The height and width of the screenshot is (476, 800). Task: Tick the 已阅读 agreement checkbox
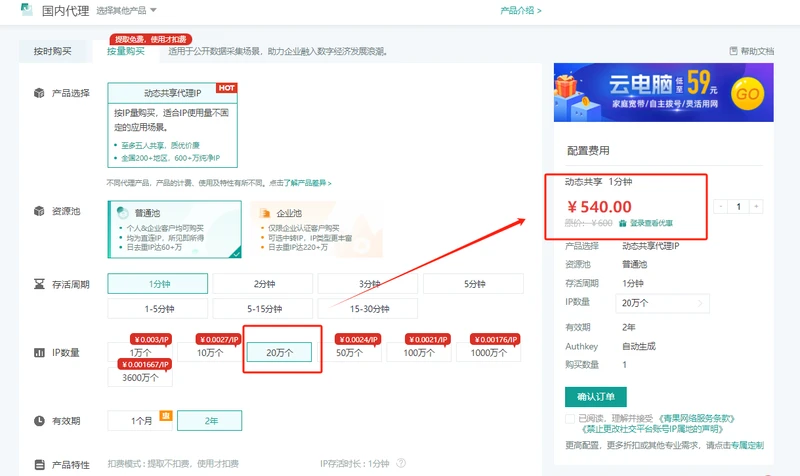(570, 419)
